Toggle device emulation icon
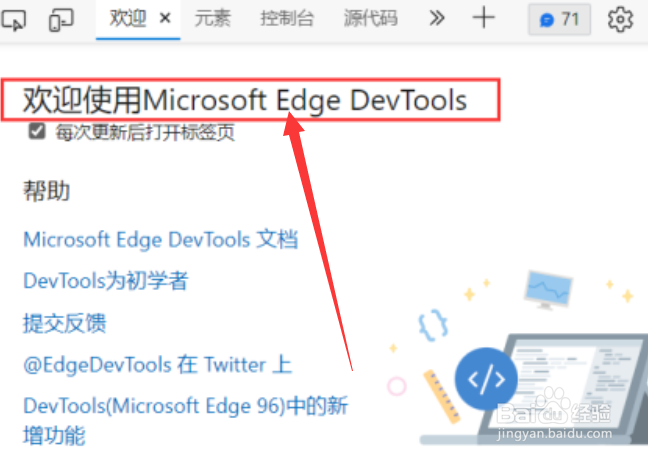The image size is (648, 456). (x=61, y=19)
